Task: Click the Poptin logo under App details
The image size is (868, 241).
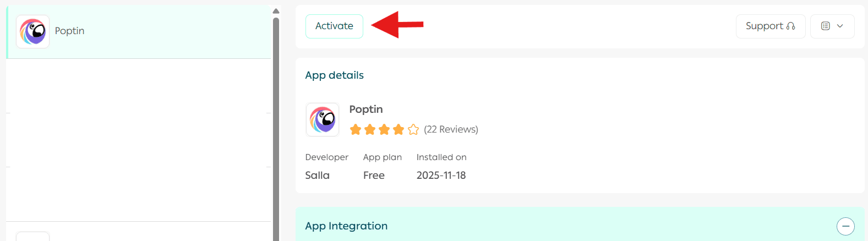Action: 323,119
